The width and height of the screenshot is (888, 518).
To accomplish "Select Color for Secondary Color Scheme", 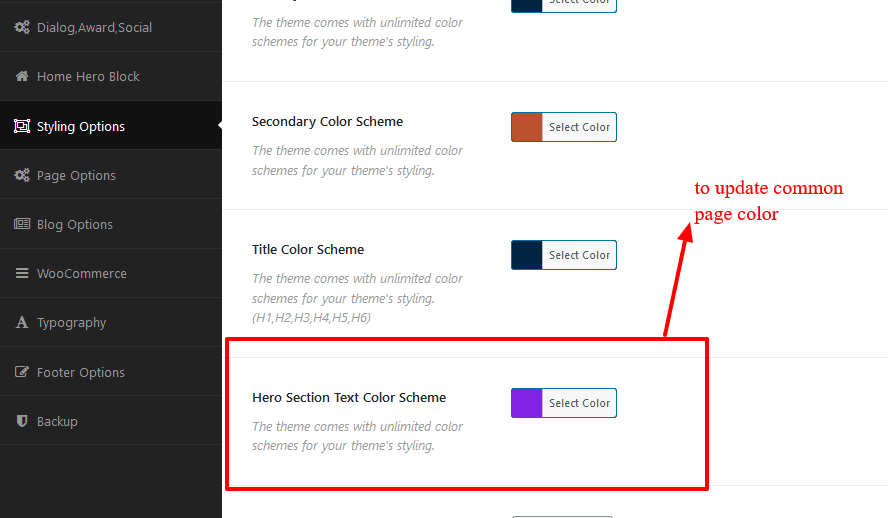I will point(579,127).
